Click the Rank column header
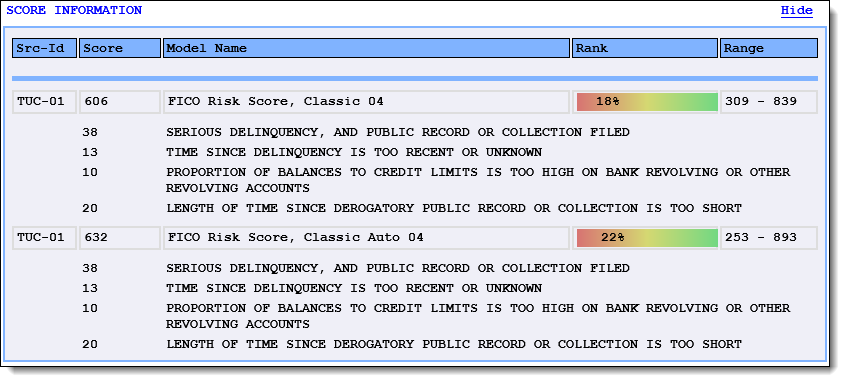This screenshot has height=382, width=845. click(645, 48)
